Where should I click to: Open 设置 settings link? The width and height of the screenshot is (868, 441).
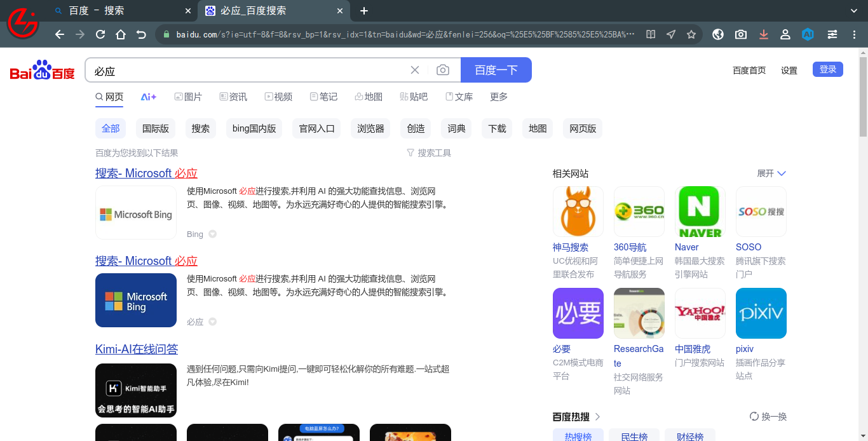point(789,71)
